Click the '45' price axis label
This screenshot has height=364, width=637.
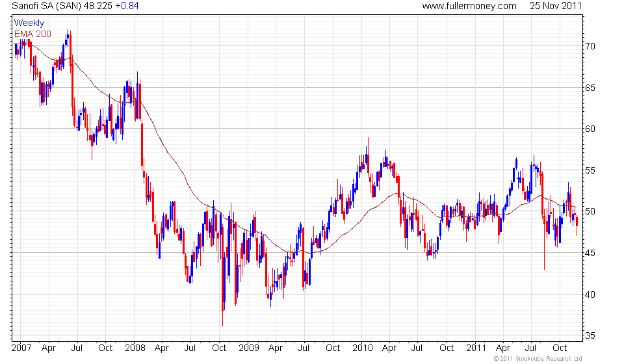click(x=590, y=253)
